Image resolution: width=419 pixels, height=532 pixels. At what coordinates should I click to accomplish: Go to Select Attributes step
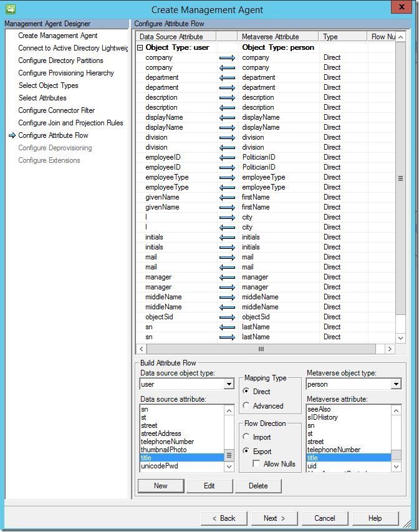42,98
